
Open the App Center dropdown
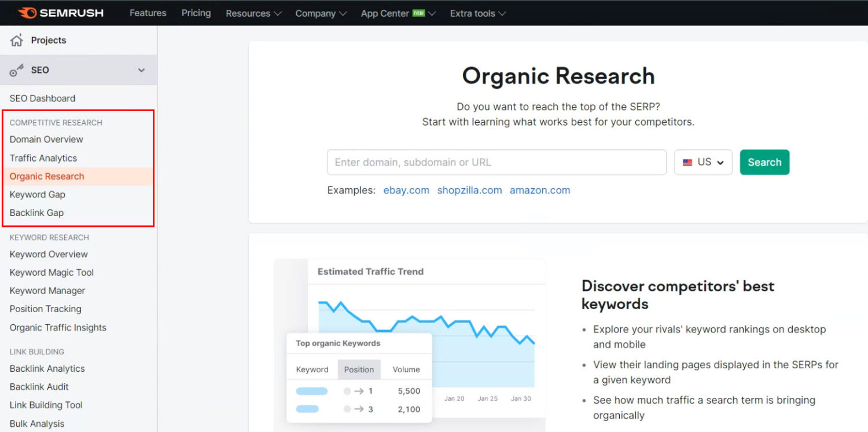click(x=398, y=13)
